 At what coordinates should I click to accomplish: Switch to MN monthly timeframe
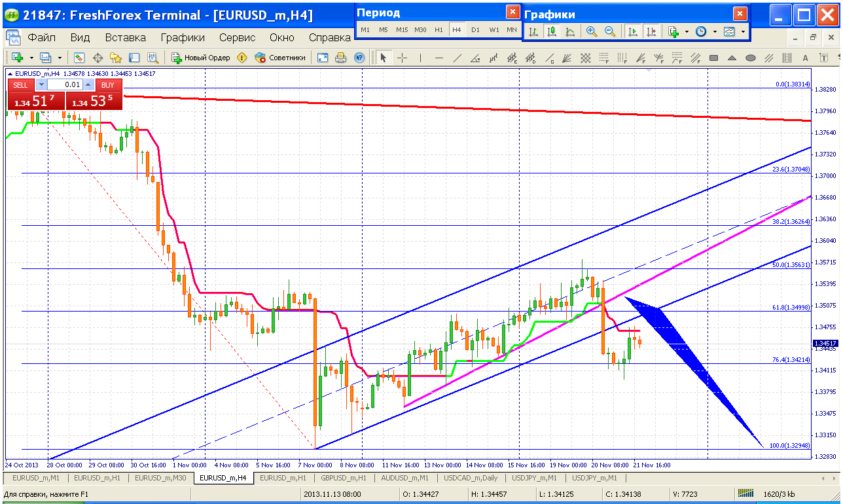pyautogui.click(x=512, y=30)
